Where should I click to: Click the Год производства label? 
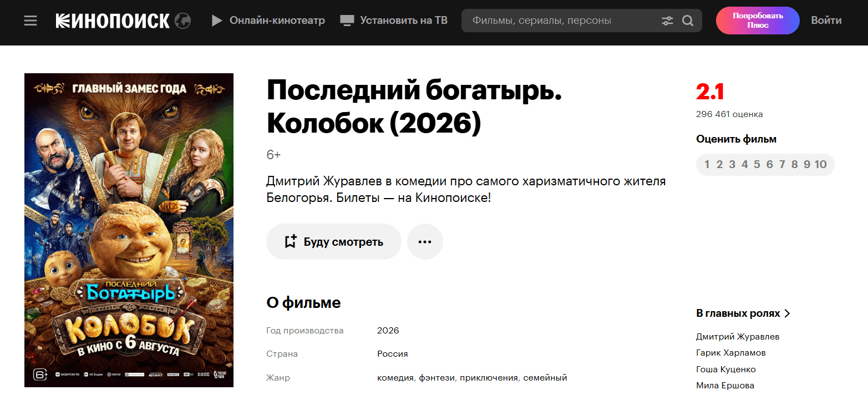[x=305, y=331]
